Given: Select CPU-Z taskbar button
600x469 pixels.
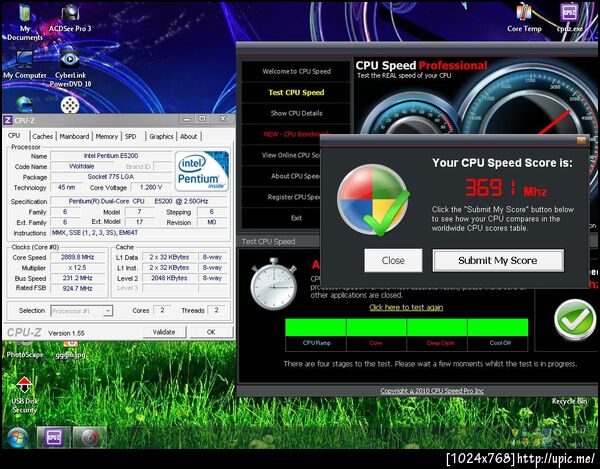Looking at the screenshot, I should [54, 437].
